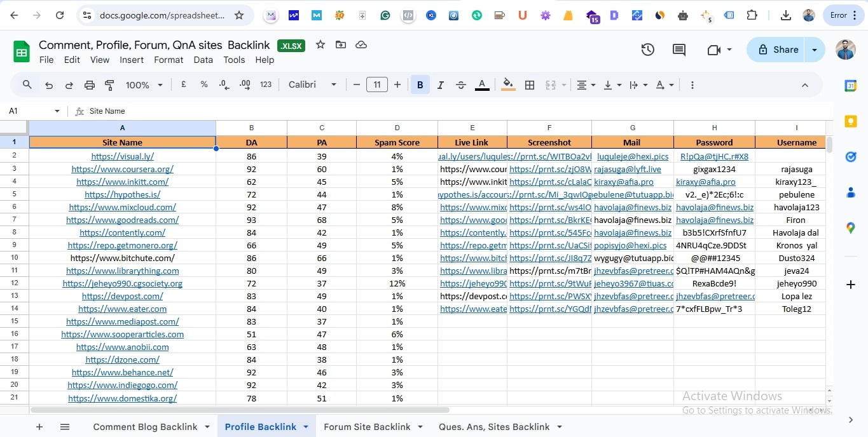Open the zoom 100% dropdown

point(144,85)
